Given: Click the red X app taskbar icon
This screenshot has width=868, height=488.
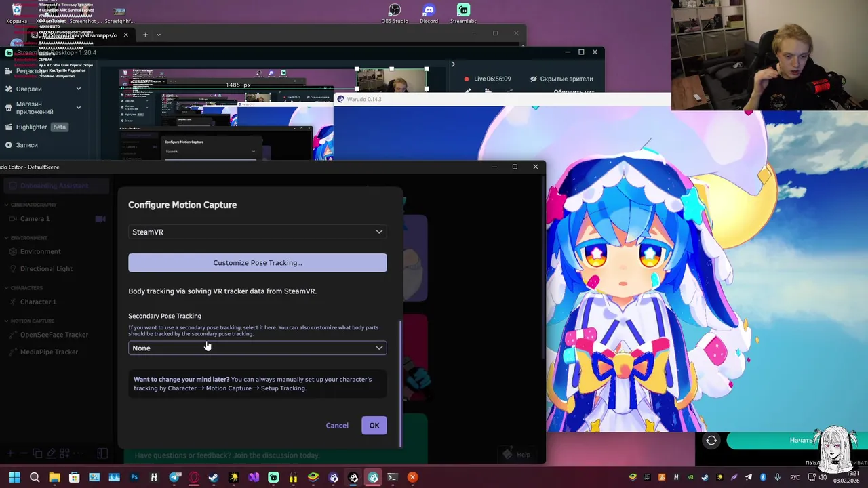Looking at the screenshot, I should pyautogui.click(x=412, y=477).
